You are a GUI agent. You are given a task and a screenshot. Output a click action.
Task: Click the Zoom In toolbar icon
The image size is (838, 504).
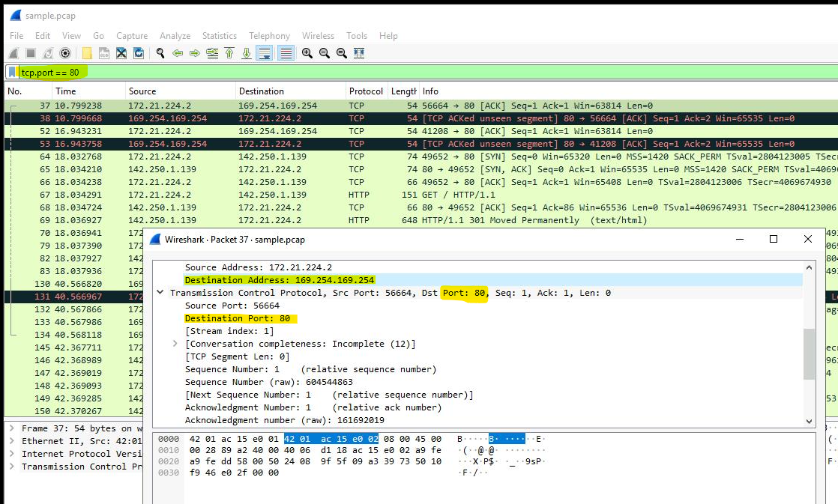tap(307, 53)
